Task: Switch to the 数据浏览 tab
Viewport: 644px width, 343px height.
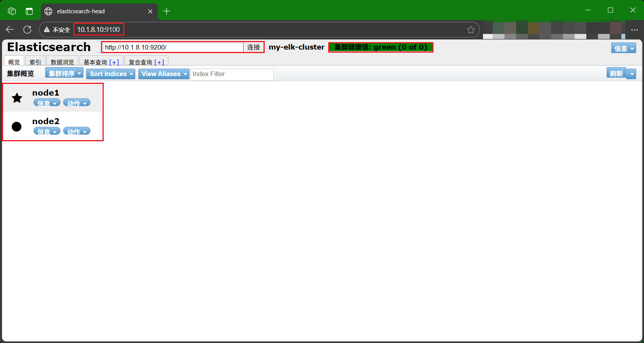Action: 62,61
